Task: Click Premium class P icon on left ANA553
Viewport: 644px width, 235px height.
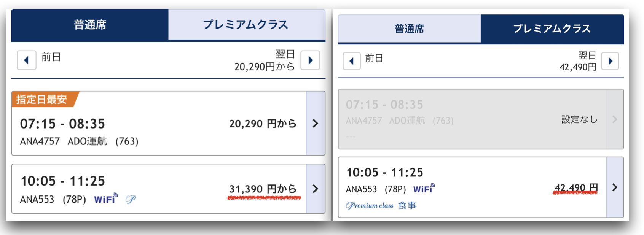Action: (131, 199)
